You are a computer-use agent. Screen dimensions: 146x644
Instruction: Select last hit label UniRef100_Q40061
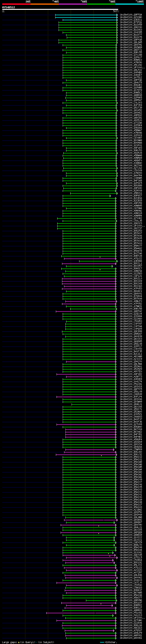click(x=131, y=638)
